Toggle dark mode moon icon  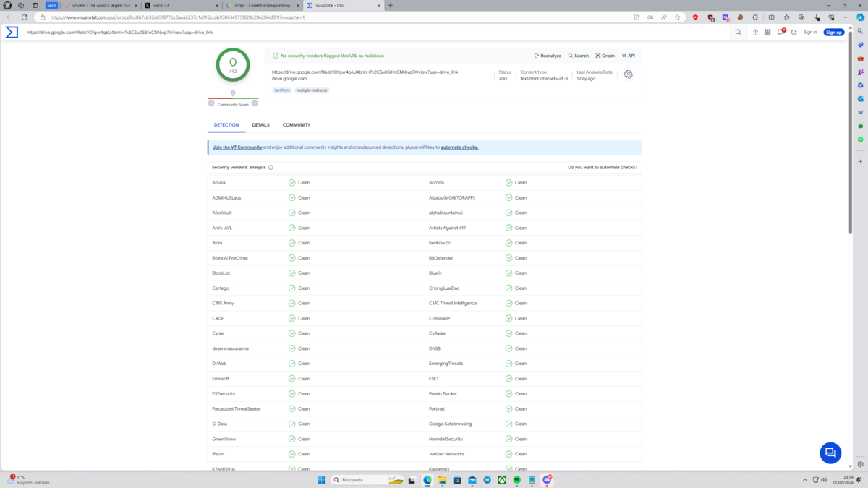pyautogui.click(x=794, y=32)
